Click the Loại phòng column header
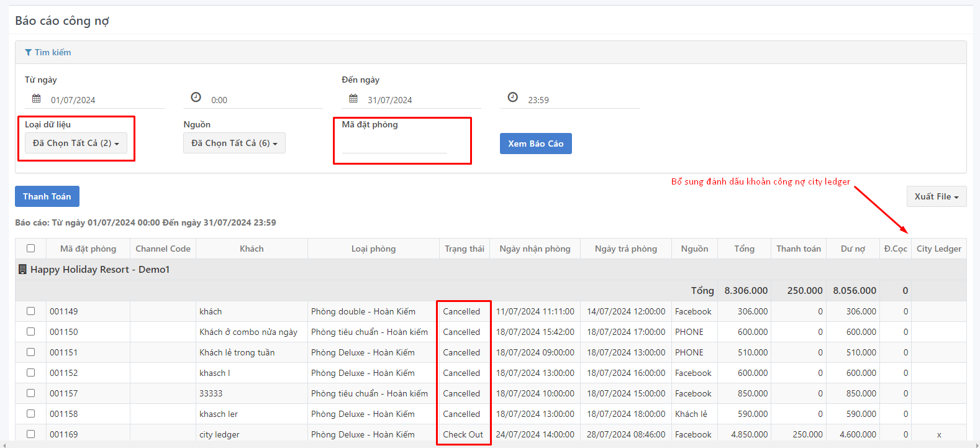Viewport: 980px width, 448px height. click(x=373, y=249)
